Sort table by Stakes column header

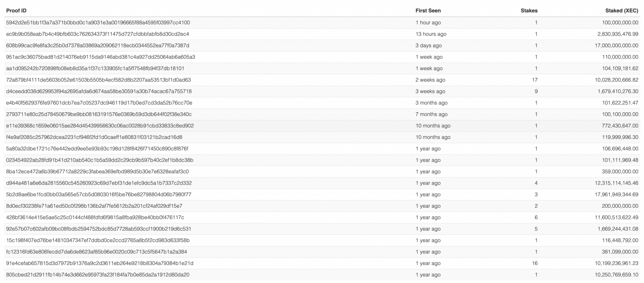[x=529, y=10]
